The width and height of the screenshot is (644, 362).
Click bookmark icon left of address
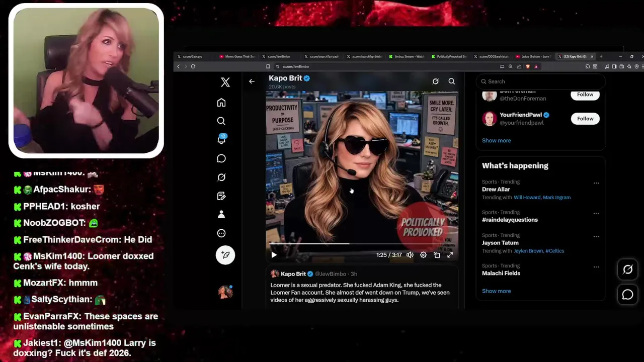[268, 66]
